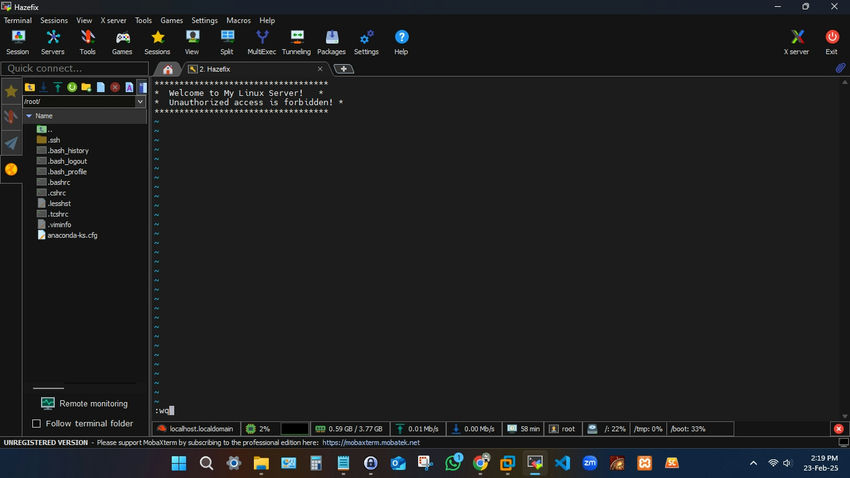Go to parent folder in SFTP toolbar
The image size is (850, 478).
coord(30,87)
